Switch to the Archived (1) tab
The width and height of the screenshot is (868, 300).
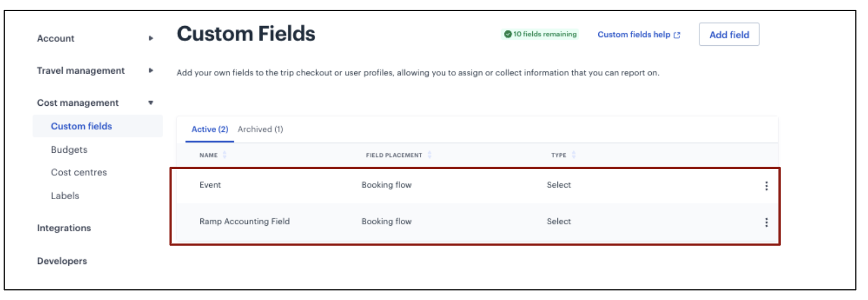[260, 129]
